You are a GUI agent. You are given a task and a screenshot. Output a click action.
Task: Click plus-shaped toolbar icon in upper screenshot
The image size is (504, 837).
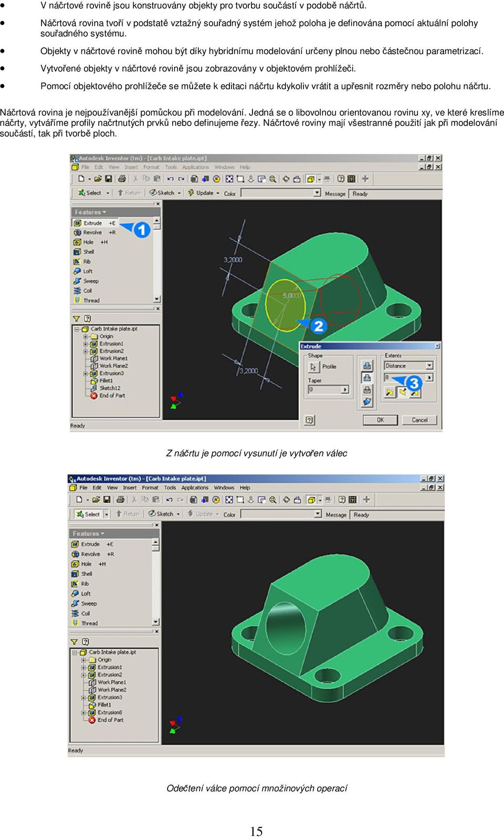pyautogui.click(x=365, y=179)
